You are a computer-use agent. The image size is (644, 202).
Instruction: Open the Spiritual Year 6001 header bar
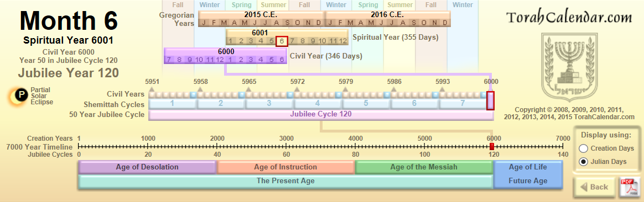[x=287, y=33]
